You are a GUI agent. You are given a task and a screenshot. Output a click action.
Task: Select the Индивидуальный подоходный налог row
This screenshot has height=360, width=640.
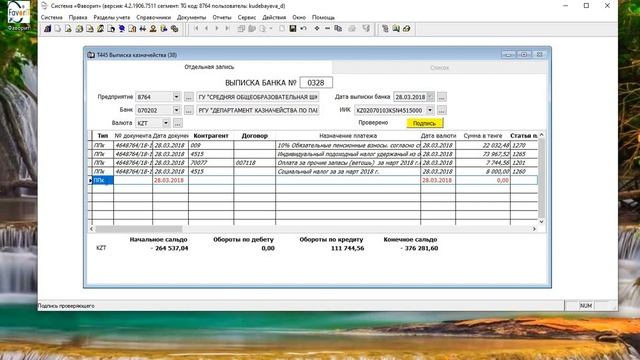click(x=313, y=154)
